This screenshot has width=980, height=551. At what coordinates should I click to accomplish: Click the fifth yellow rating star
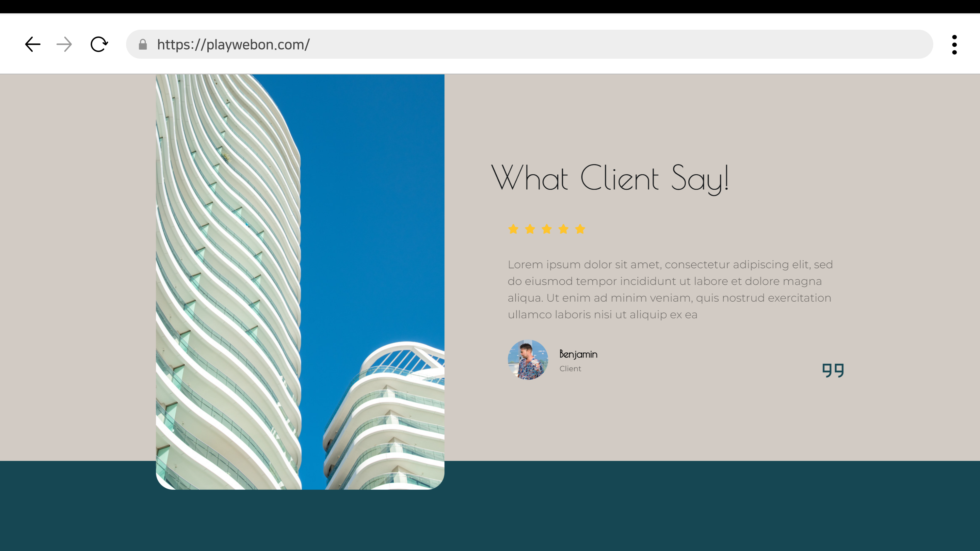click(x=580, y=229)
